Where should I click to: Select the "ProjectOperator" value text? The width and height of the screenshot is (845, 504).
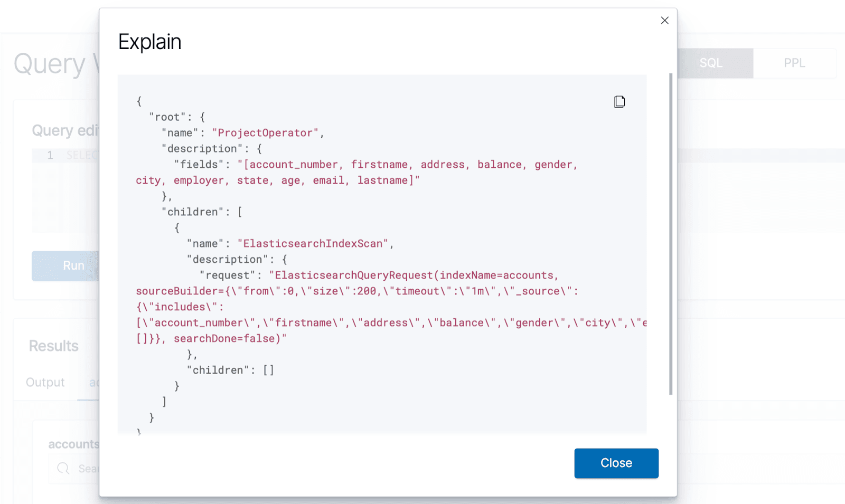pos(267,132)
